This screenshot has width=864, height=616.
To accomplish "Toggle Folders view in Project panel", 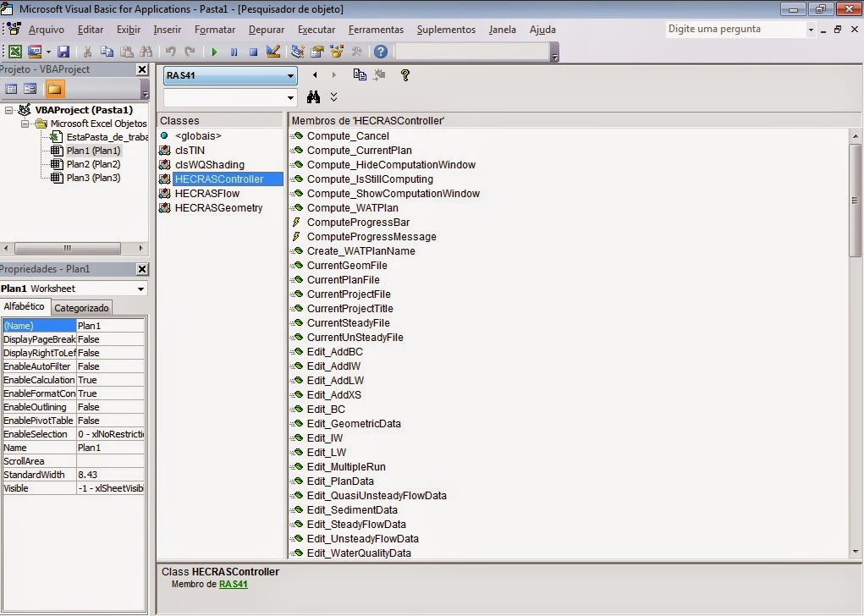I will pyautogui.click(x=54, y=89).
